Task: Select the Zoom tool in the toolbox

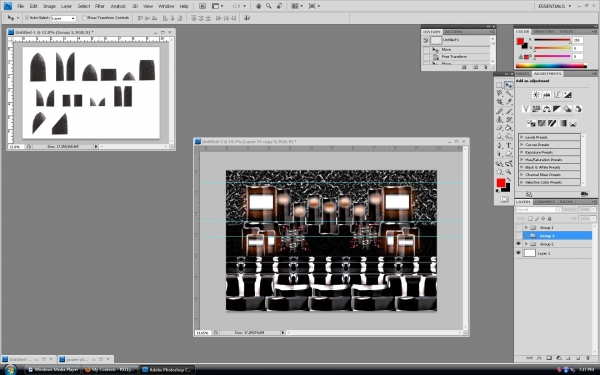Action: (x=509, y=171)
